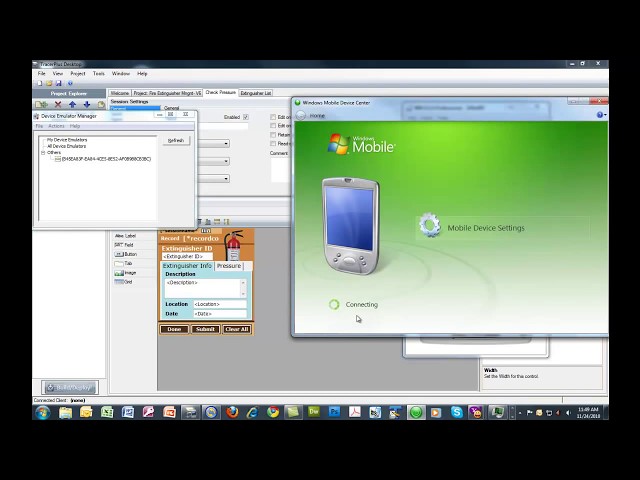Select the Button control in toolbox

pos(126,254)
